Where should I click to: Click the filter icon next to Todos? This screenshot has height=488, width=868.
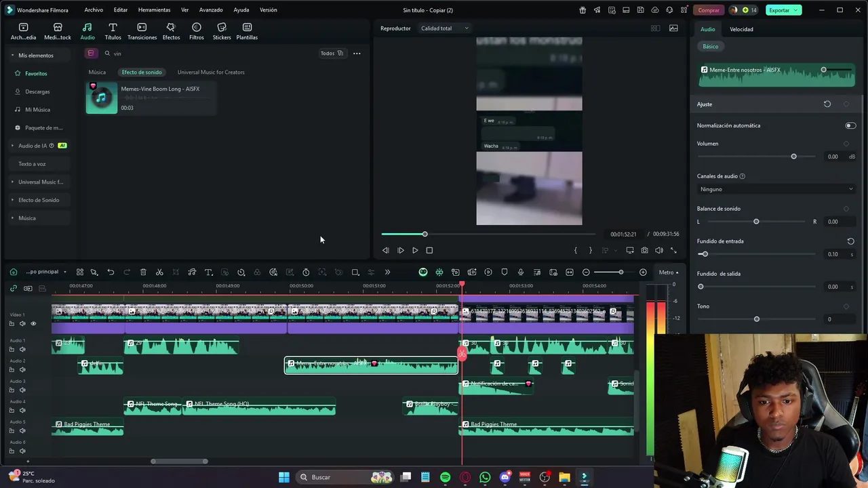coord(340,53)
